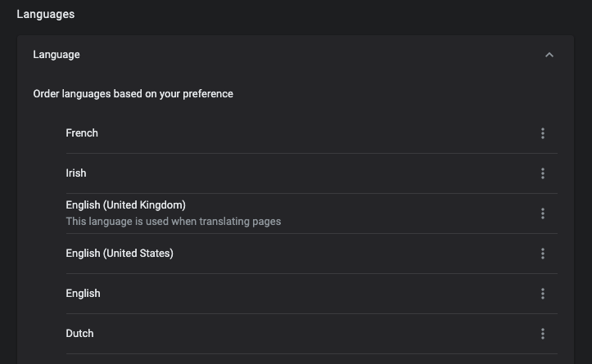The height and width of the screenshot is (364, 592).
Task: Open more actions menu for Irish
Action: tap(542, 173)
